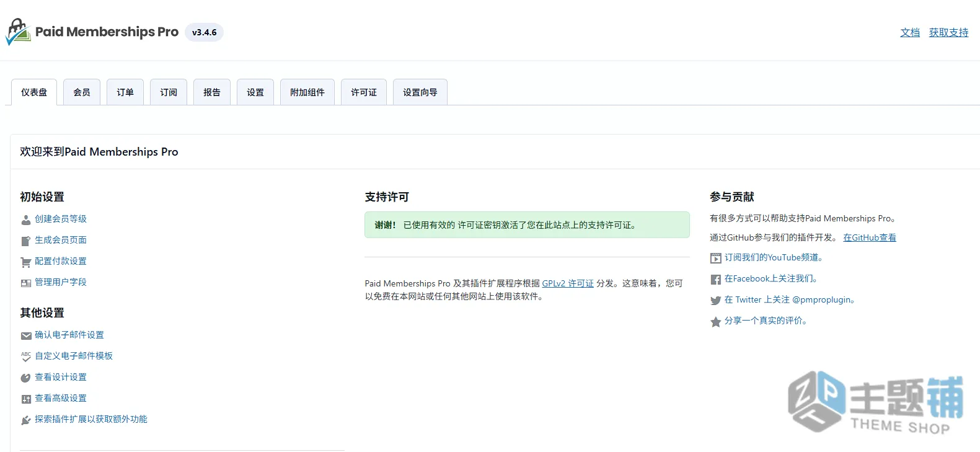Click the 其他设置 heading
The height and width of the screenshot is (452, 980).
42,312
